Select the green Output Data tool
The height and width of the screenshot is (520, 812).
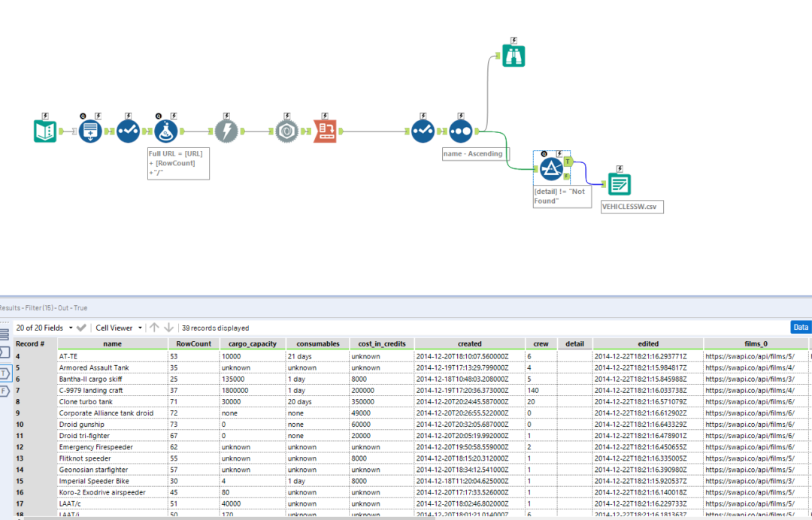(619, 183)
